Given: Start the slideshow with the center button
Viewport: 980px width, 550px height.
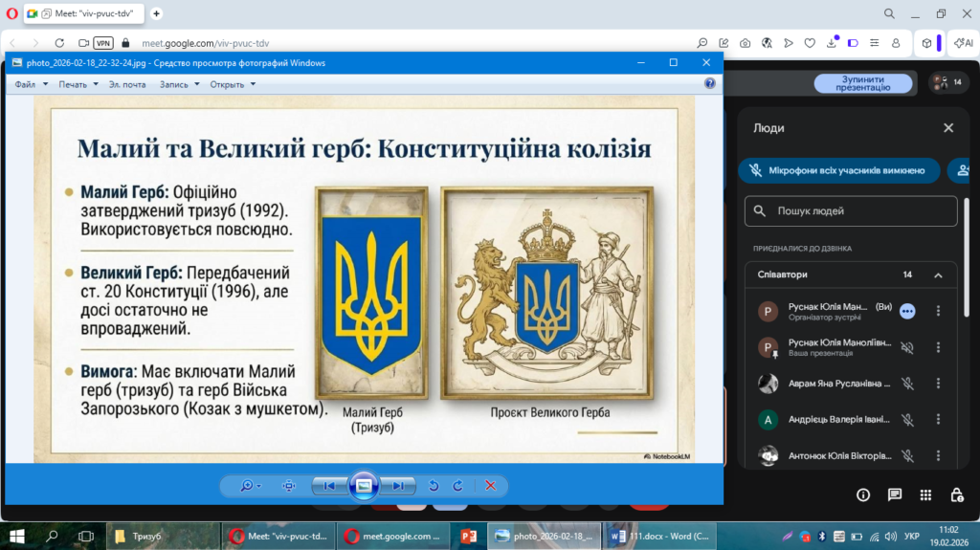Looking at the screenshot, I should click(x=364, y=486).
